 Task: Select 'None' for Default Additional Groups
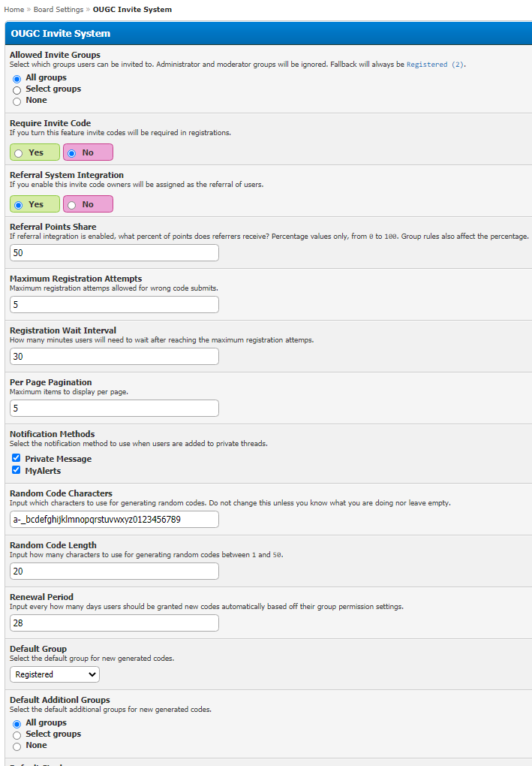[17, 746]
